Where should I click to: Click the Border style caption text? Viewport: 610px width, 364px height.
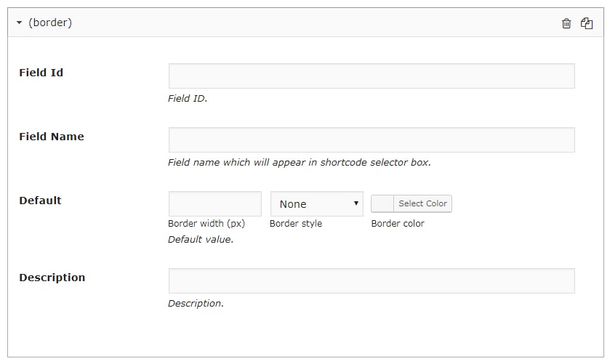pos(296,224)
